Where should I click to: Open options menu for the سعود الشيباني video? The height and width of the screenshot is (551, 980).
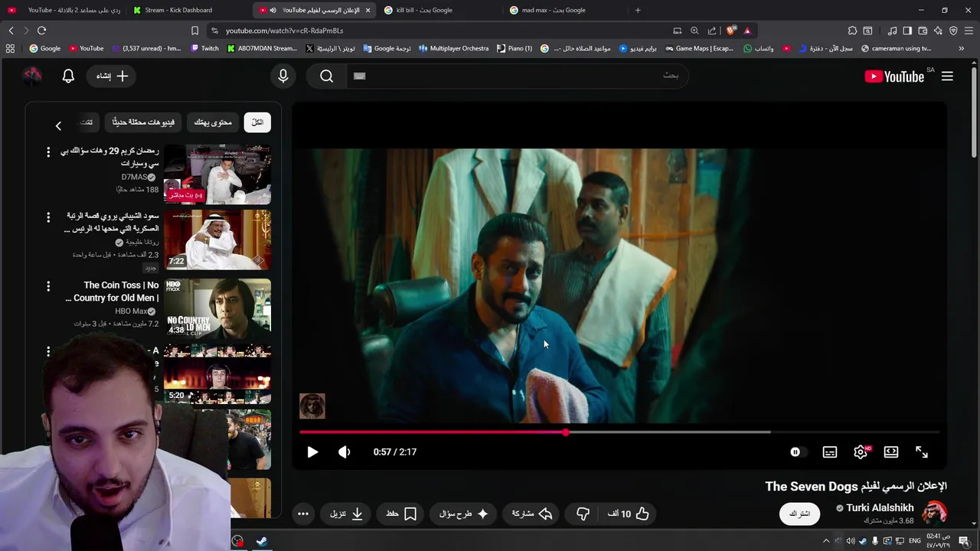(48, 218)
